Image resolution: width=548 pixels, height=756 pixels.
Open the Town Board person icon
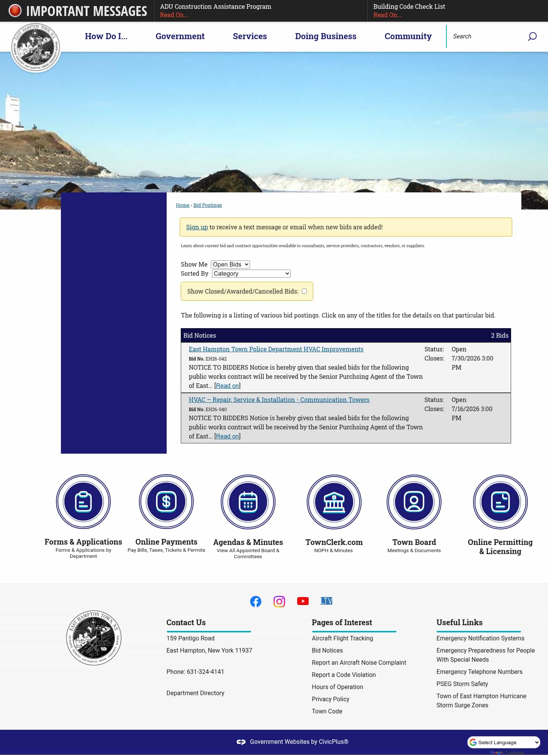(x=414, y=502)
